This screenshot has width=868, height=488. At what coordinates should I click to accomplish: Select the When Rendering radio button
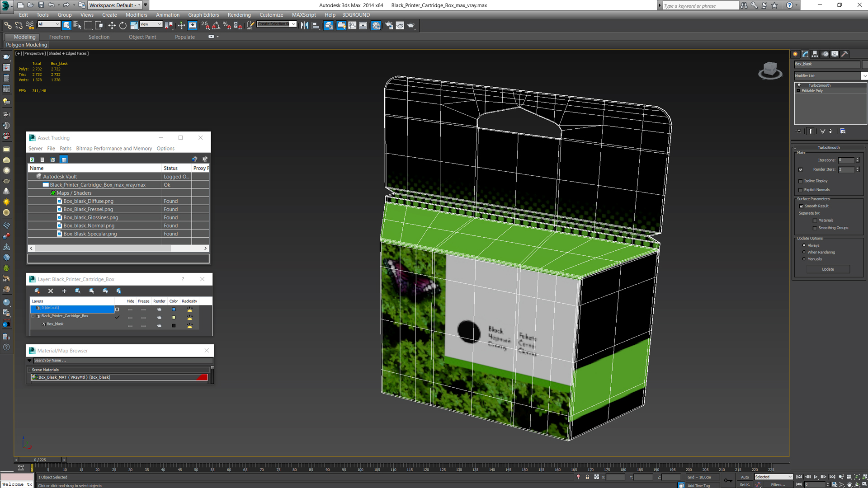coord(804,252)
